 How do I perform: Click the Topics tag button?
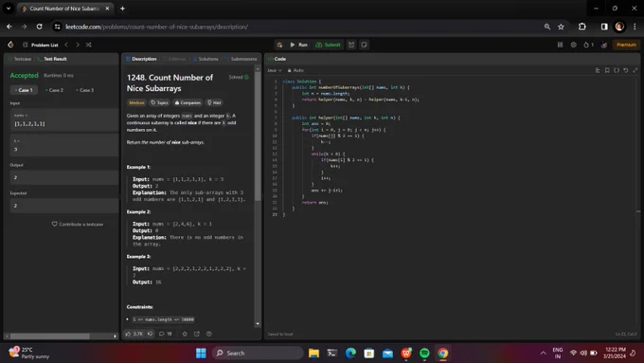point(159,102)
